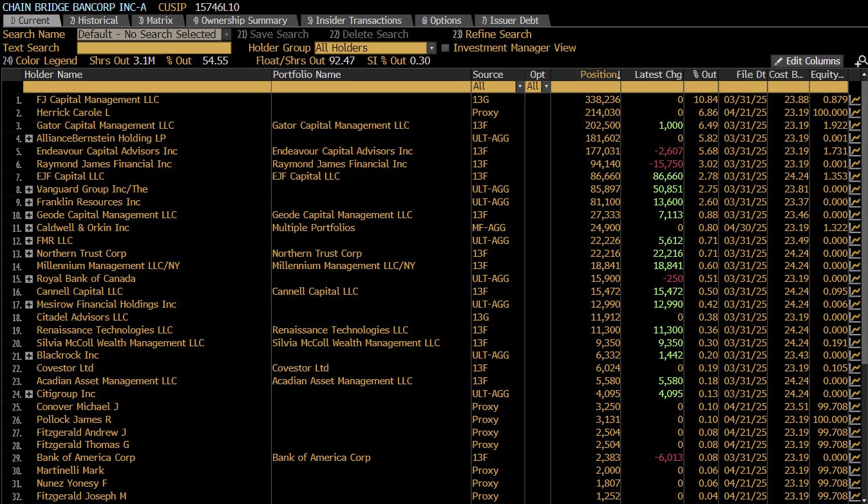Open chart icon for Gator Capital Management row
The image size is (868, 504).
(855, 126)
